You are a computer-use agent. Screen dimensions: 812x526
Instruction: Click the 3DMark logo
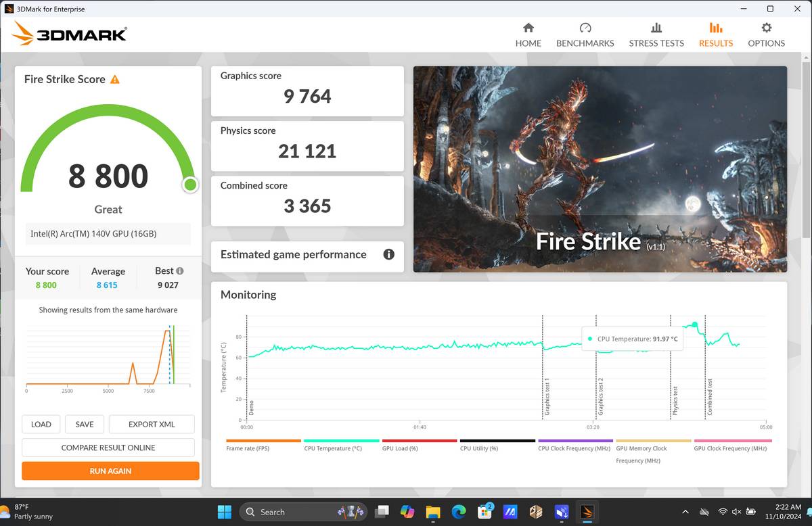(x=70, y=34)
